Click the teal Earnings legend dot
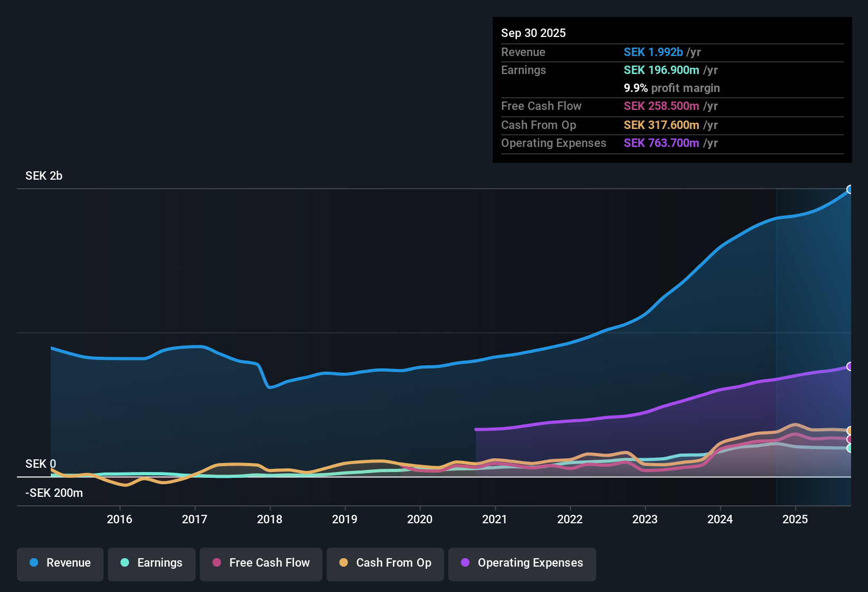 125,563
